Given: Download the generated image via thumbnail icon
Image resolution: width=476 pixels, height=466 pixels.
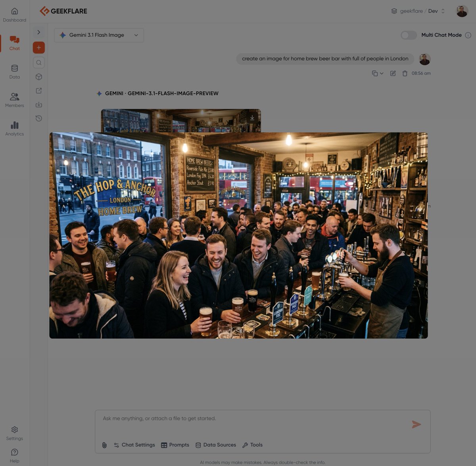Looking at the screenshot, I should [252, 118].
